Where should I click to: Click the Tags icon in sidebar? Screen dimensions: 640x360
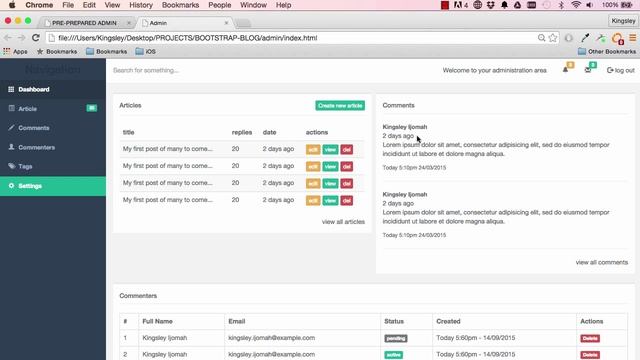pyautogui.click(x=11, y=166)
